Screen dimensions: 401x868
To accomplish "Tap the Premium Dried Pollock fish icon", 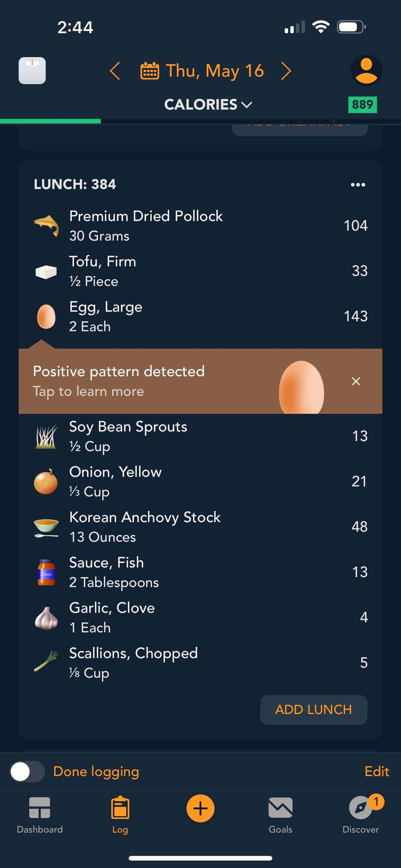I will 46,226.
